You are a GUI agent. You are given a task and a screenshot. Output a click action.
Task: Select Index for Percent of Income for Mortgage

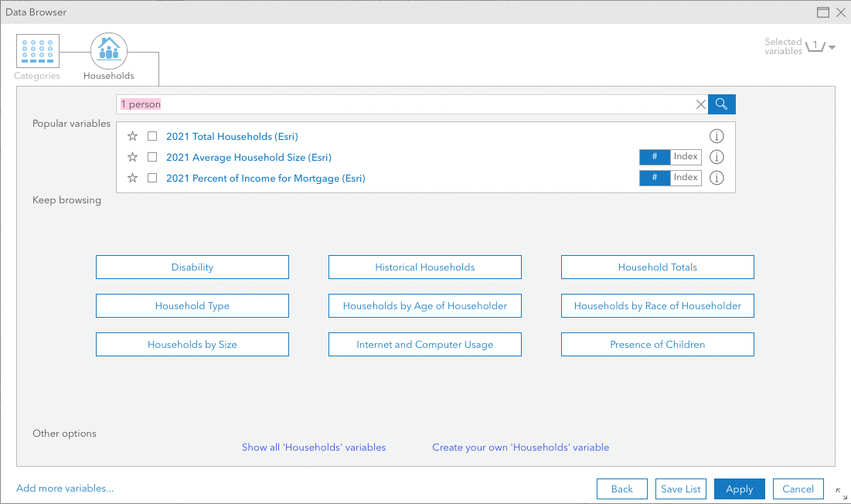pos(686,177)
